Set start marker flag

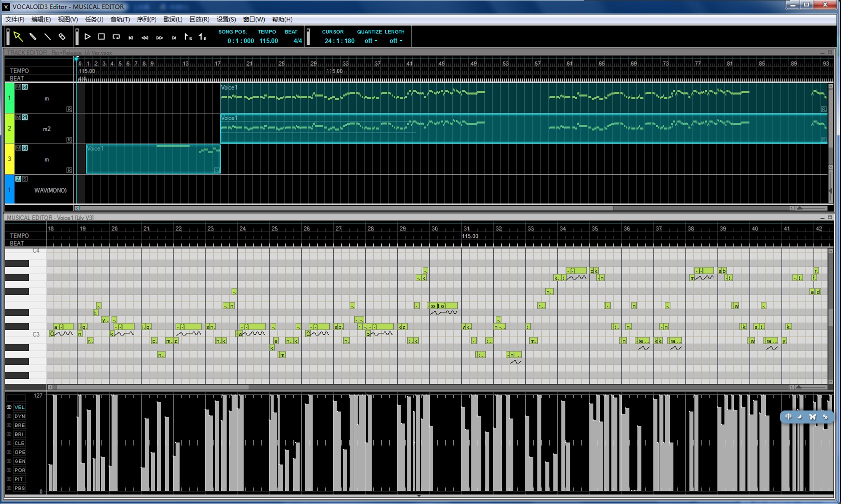click(x=188, y=36)
